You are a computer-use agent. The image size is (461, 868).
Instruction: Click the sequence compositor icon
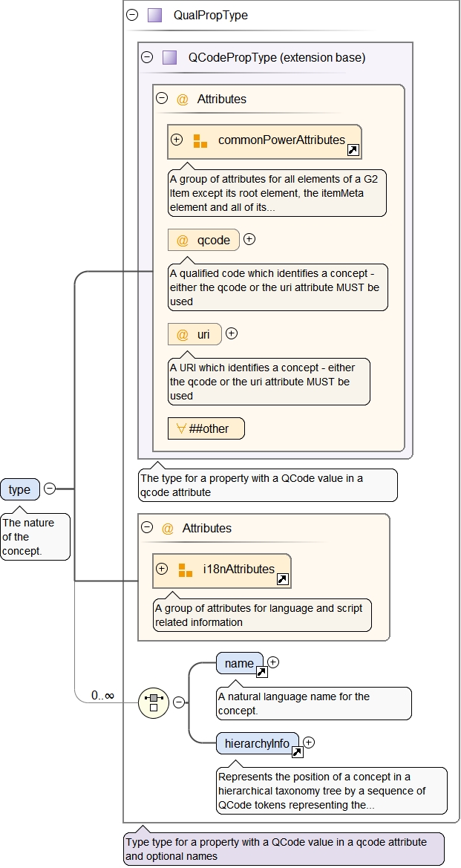click(154, 701)
